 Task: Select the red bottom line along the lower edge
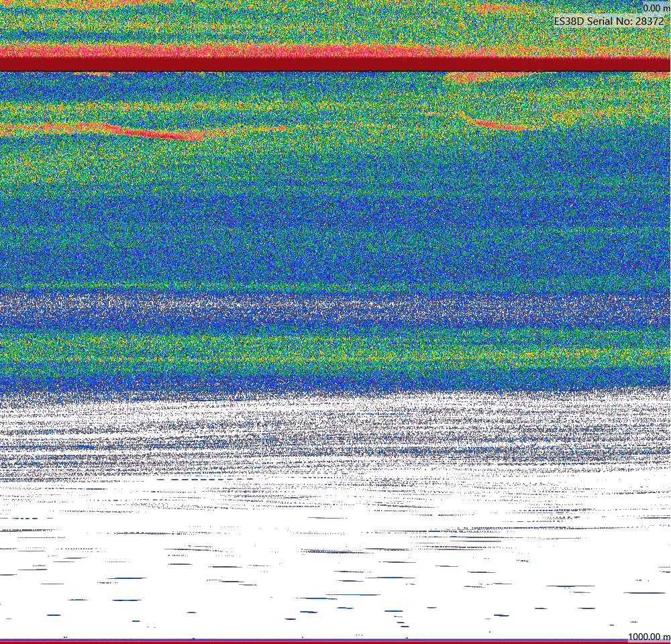coord(335,642)
